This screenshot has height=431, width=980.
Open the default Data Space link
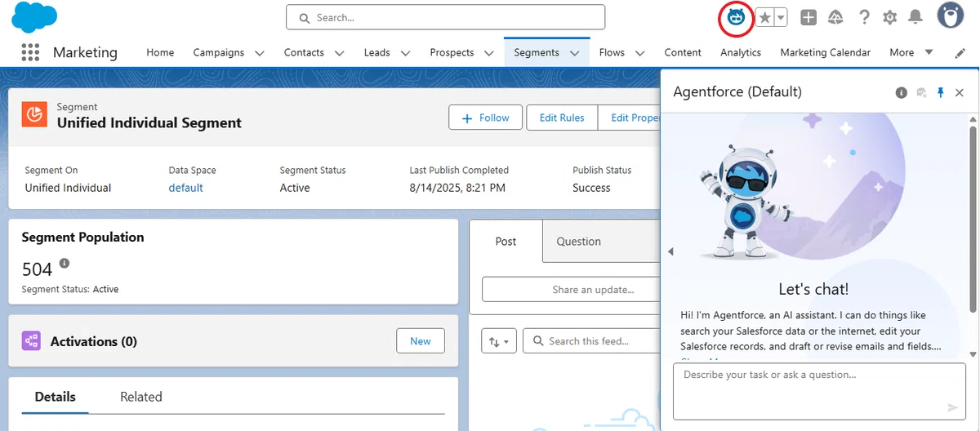tap(185, 188)
